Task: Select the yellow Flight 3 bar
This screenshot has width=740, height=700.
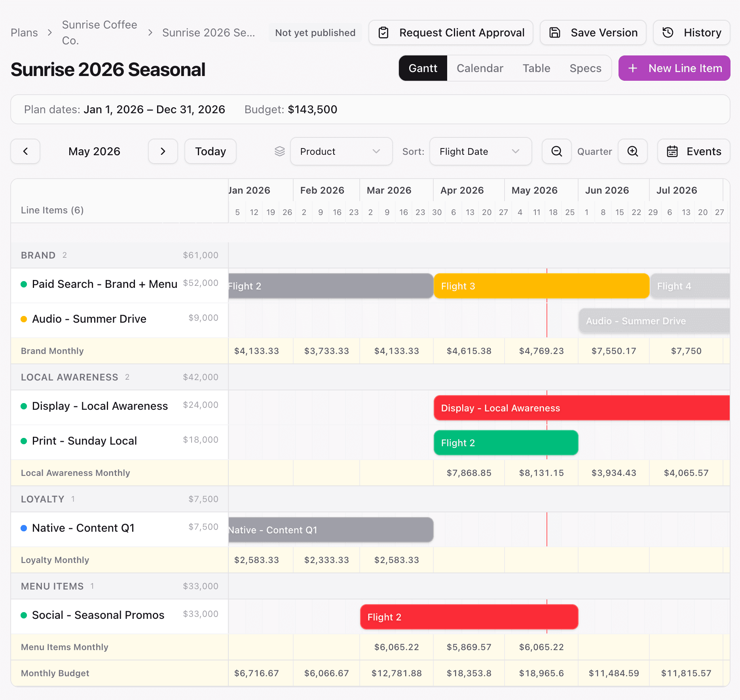Action: point(541,286)
